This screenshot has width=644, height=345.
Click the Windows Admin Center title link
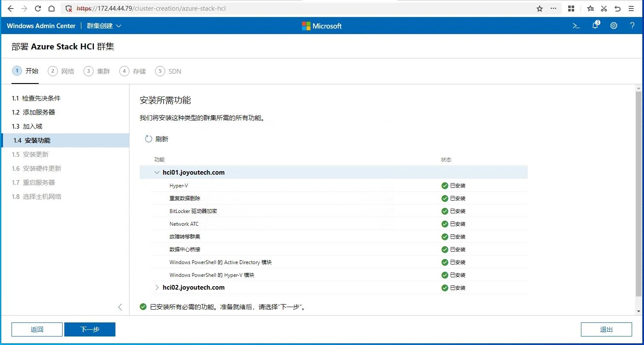(41, 26)
